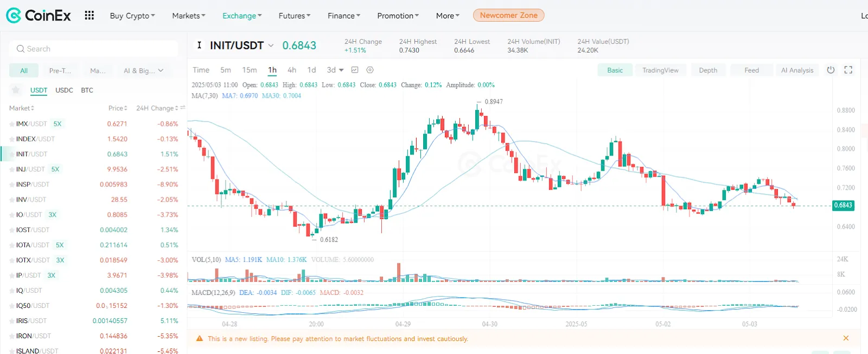Click the 0.6843 current price marker on axis
This screenshot has width=868, height=354.
pos(843,205)
